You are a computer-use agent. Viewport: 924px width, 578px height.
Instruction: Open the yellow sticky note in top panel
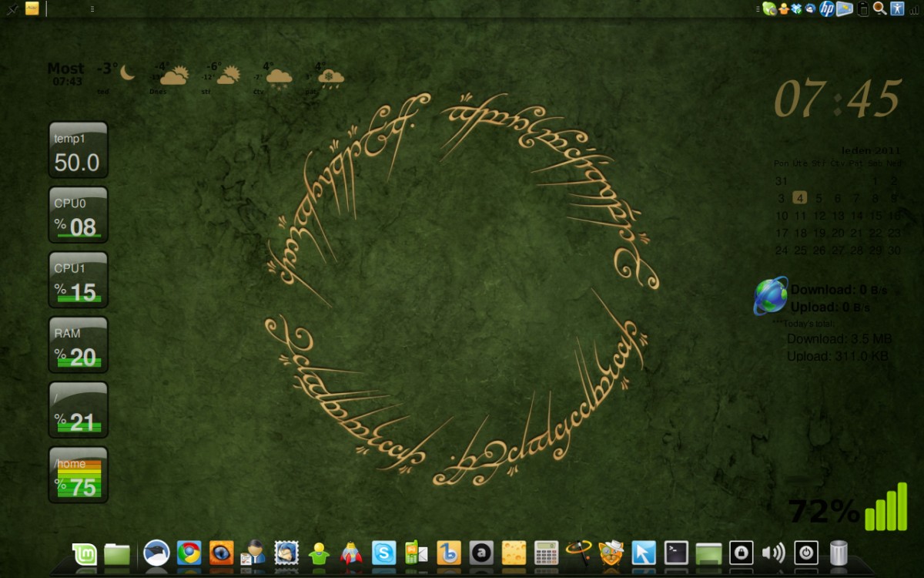point(32,8)
